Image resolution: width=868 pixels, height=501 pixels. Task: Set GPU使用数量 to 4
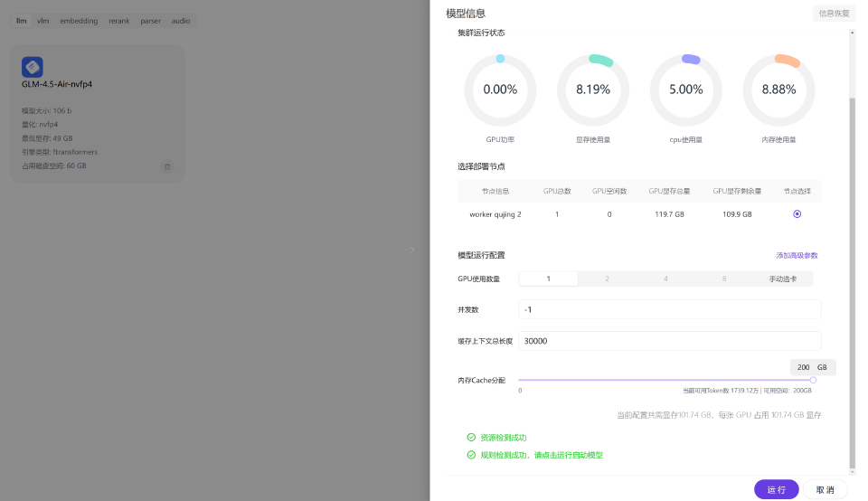(x=666, y=279)
